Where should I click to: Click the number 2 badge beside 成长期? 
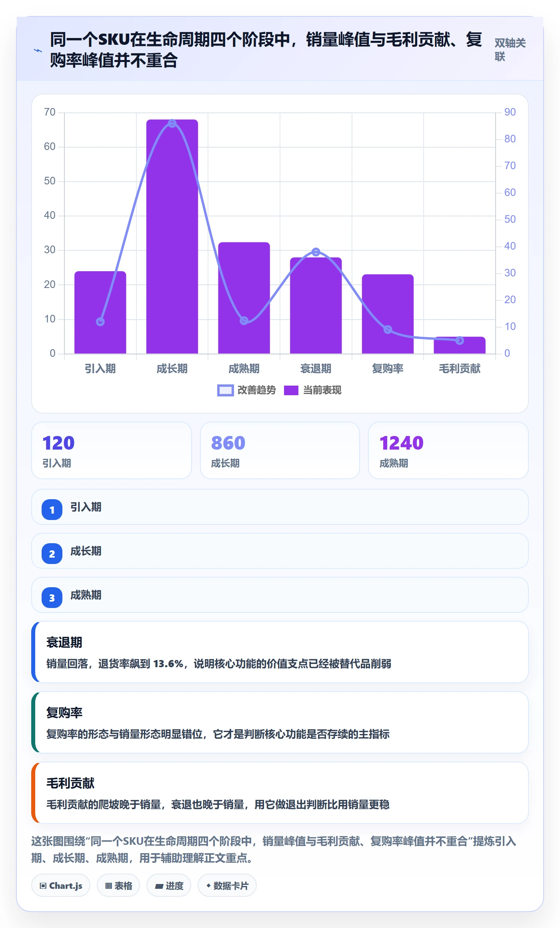pyautogui.click(x=52, y=554)
